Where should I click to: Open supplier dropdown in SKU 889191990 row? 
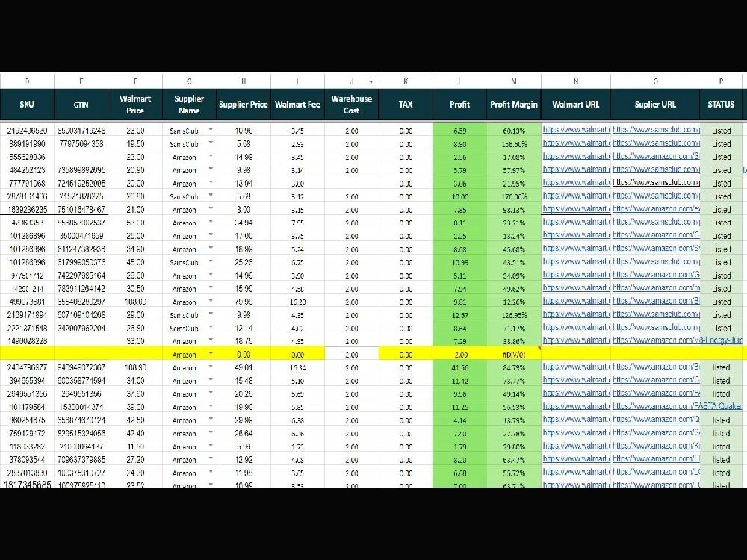pos(211,143)
